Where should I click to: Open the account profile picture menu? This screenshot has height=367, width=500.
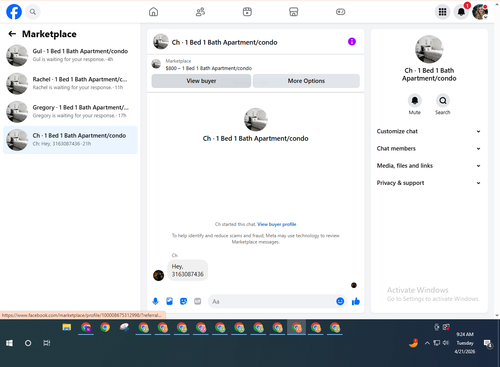point(480,12)
